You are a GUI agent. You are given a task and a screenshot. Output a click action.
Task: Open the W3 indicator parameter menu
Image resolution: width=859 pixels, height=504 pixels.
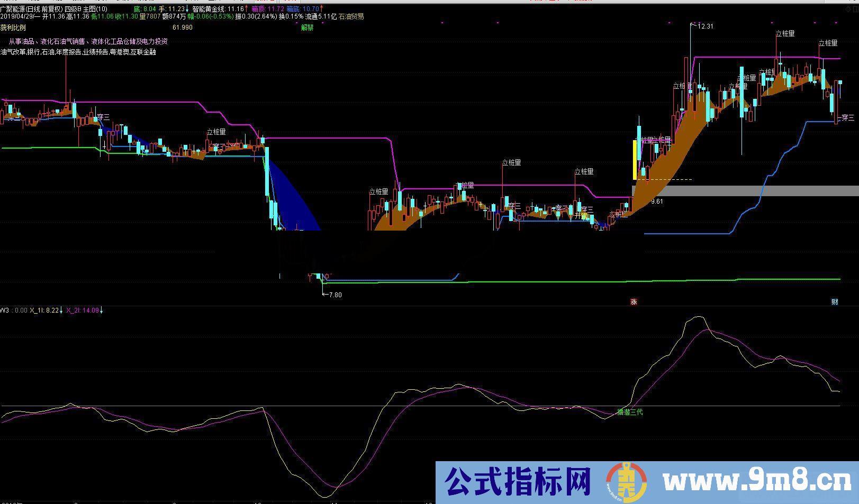tap(4, 310)
